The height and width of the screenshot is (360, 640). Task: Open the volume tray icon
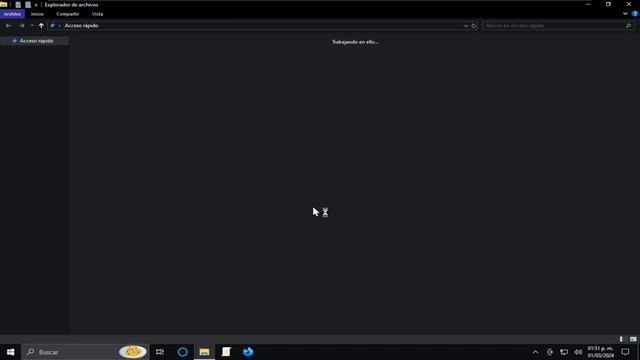[578, 352]
